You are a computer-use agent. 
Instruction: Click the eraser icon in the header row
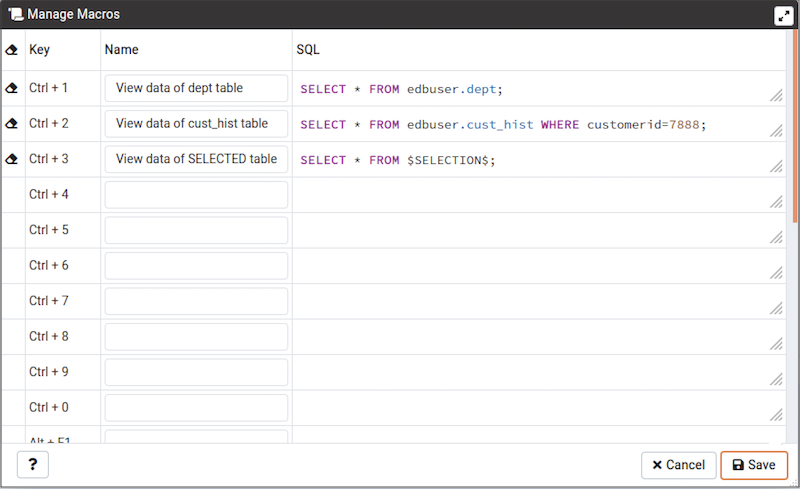click(x=12, y=50)
